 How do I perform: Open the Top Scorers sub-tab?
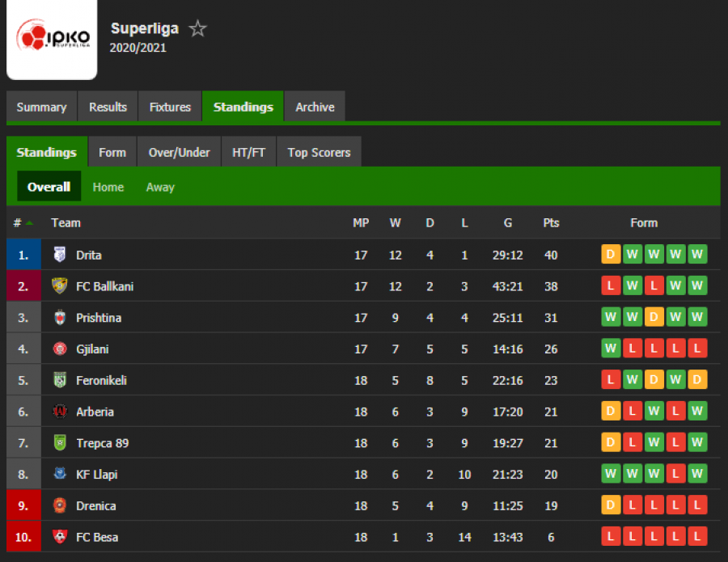tap(319, 152)
